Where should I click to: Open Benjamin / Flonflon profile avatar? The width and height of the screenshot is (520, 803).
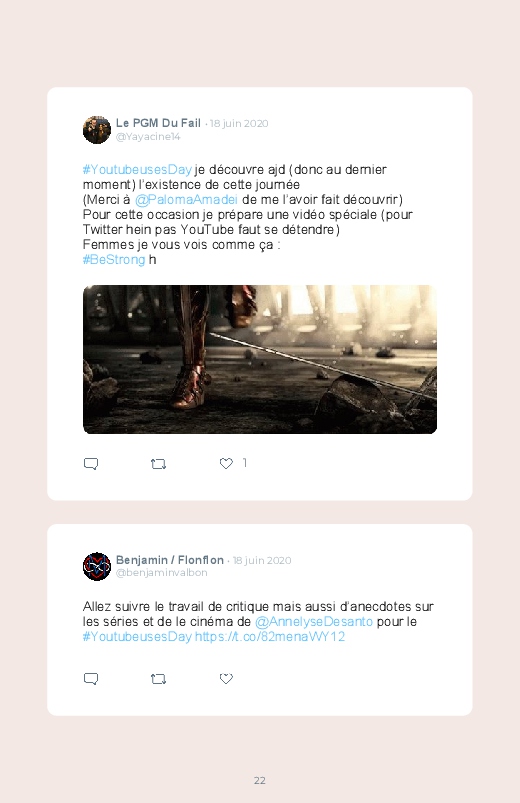[97, 566]
